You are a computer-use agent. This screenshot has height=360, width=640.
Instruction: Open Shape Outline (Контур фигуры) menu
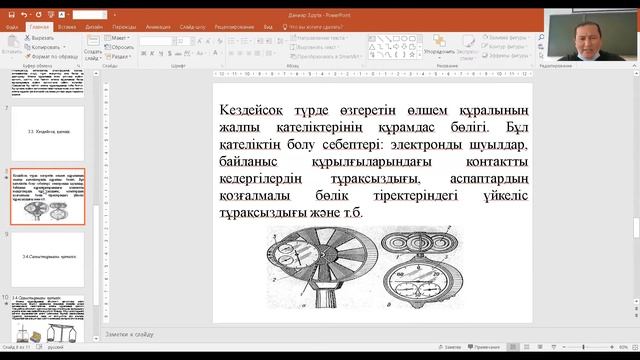click(x=505, y=47)
